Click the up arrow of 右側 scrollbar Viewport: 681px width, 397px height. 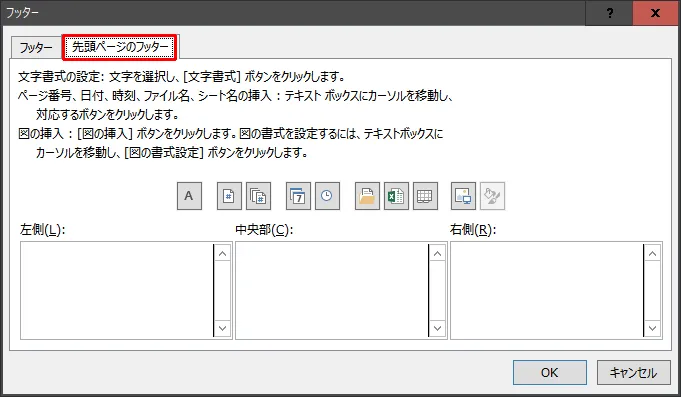[x=652, y=253]
